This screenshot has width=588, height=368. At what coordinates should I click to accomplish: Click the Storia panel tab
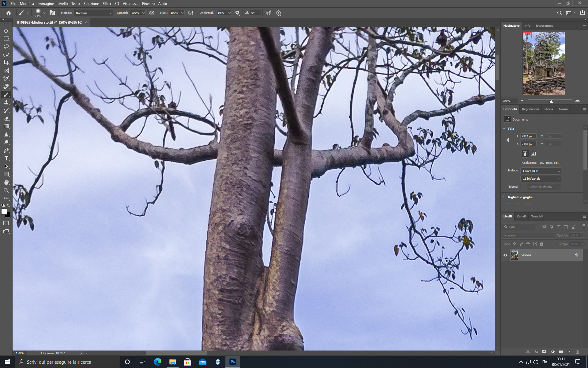548,109
